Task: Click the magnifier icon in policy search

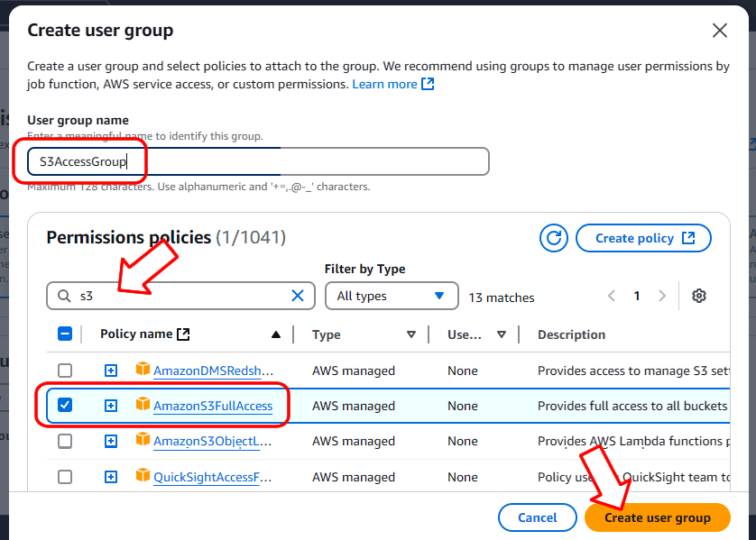Action: pos(64,296)
